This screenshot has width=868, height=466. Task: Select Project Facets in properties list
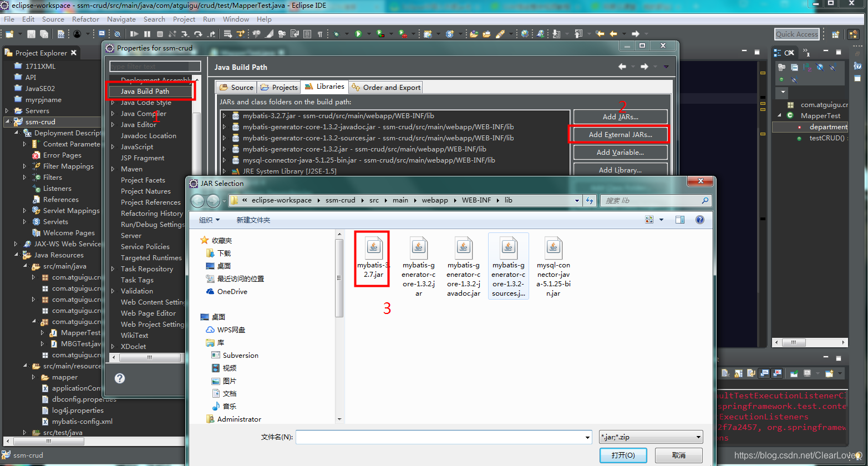click(143, 180)
